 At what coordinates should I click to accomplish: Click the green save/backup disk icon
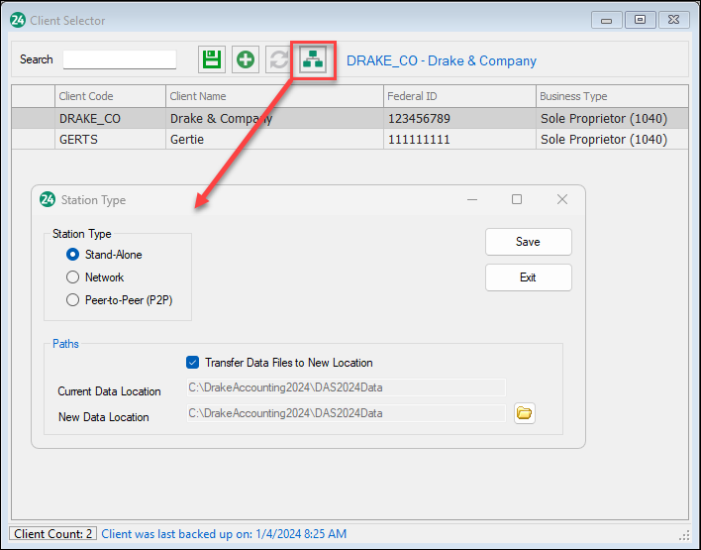coord(211,60)
